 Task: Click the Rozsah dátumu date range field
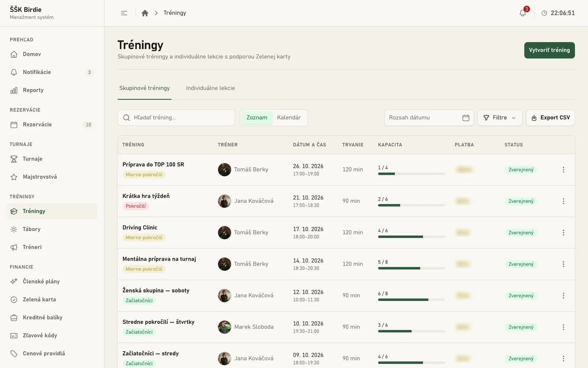point(429,118)
